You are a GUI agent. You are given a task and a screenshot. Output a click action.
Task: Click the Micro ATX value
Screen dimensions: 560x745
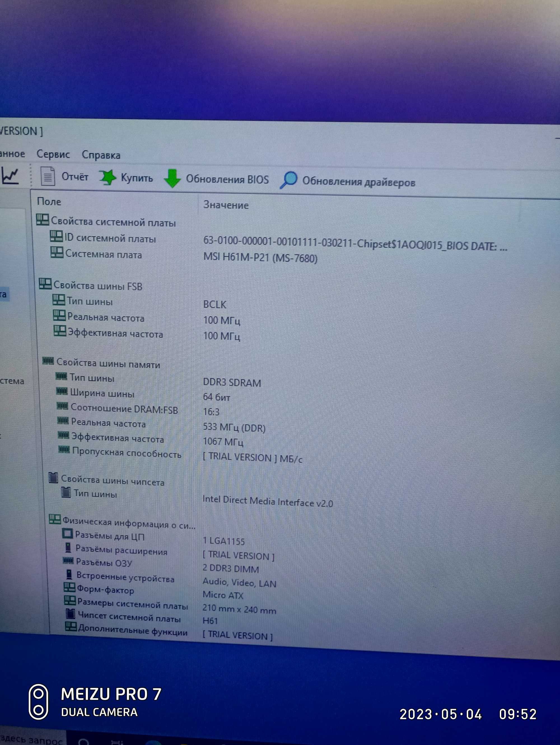223,595
